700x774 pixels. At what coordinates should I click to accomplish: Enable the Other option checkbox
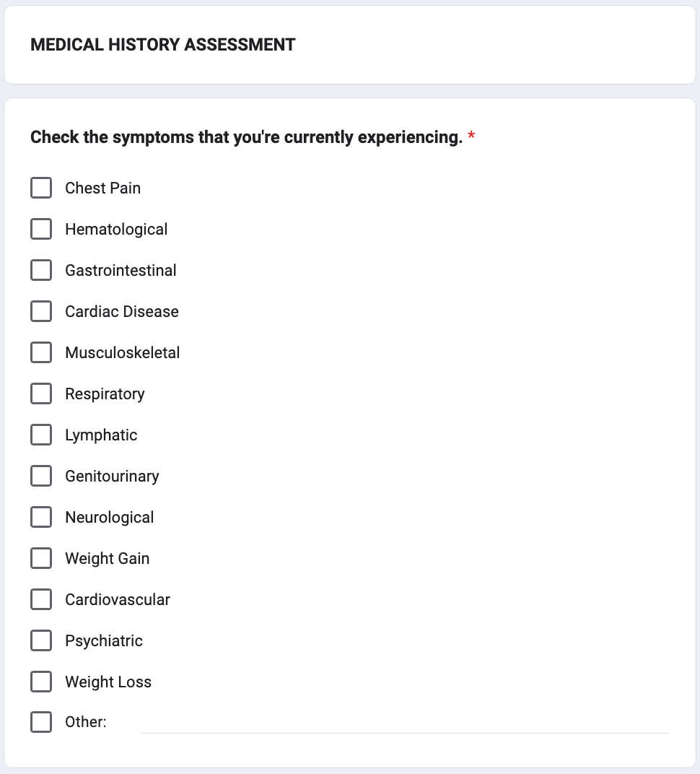pyautogui.click(x=41, y=722)
